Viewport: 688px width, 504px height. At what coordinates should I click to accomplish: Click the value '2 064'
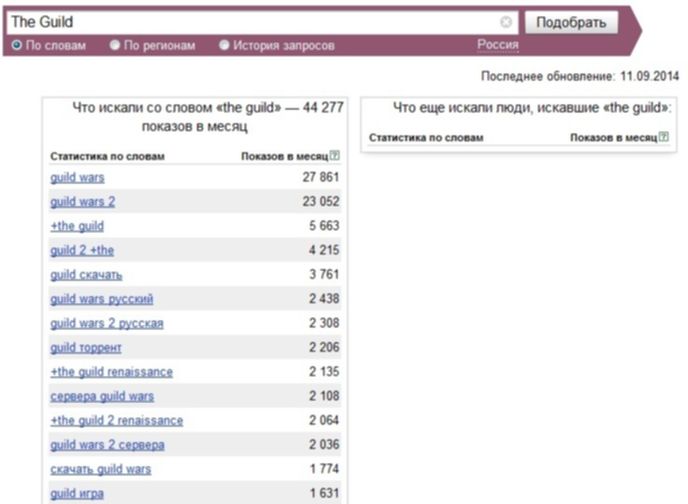click(324, 420)
